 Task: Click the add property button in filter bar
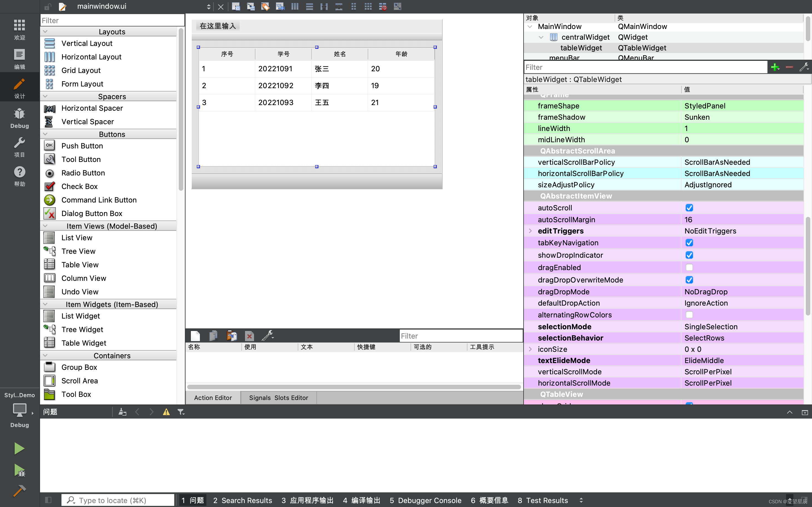pyautogui.click(x=775, y=67)
